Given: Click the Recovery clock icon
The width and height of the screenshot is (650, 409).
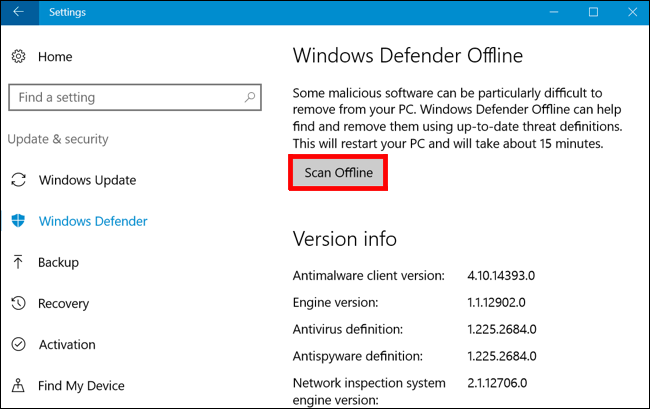Looking at the screenshot, I should pos(18,303).
